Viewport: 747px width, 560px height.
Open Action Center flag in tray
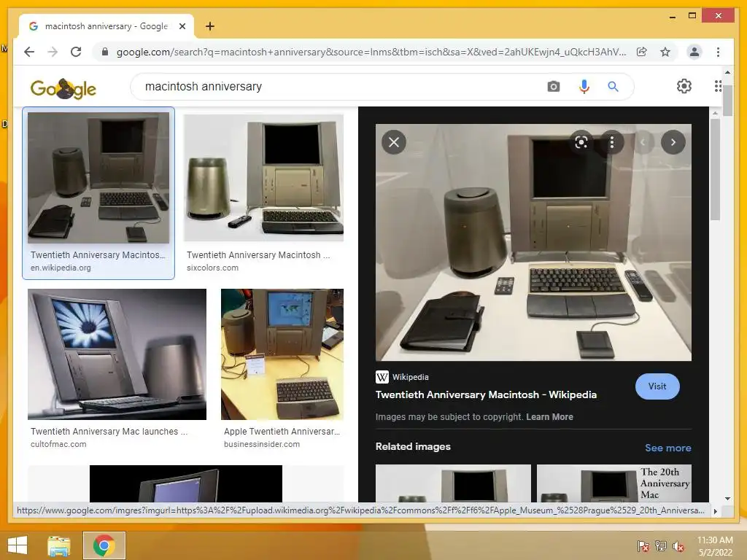click(643, 546)
